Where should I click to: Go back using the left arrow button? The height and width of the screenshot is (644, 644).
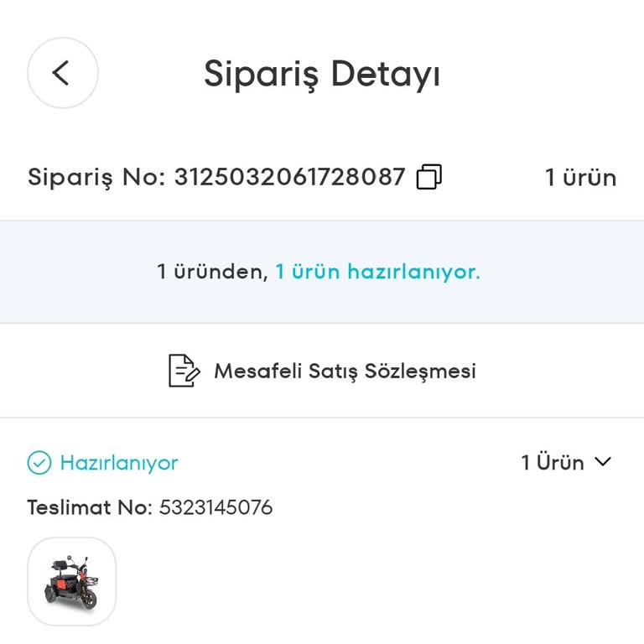click(63, 73)
